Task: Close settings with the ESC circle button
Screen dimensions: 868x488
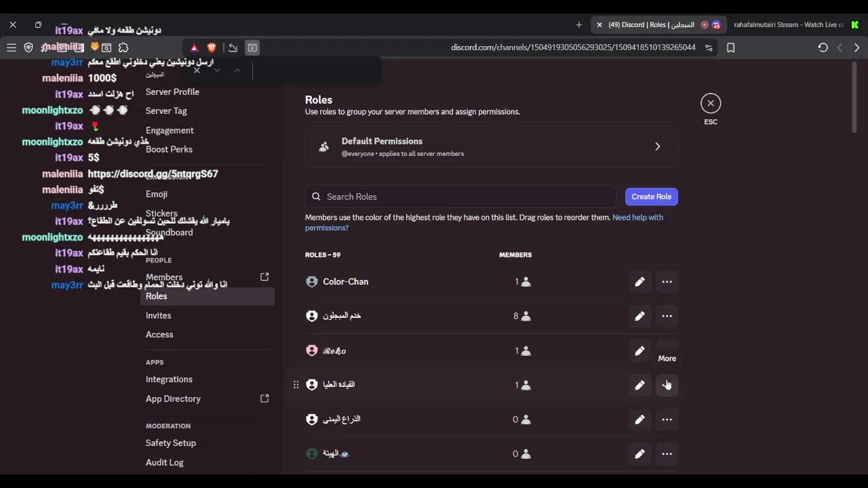Action: point(711,103)
